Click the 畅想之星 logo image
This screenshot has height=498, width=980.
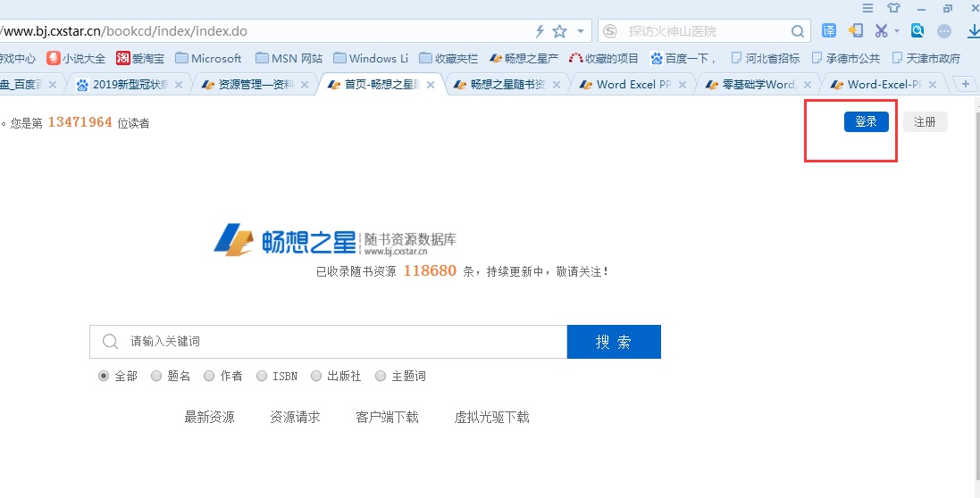[335, 240]
